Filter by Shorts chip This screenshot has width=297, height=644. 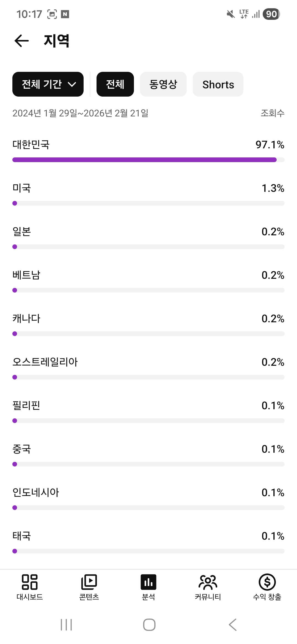coord(218,84)
